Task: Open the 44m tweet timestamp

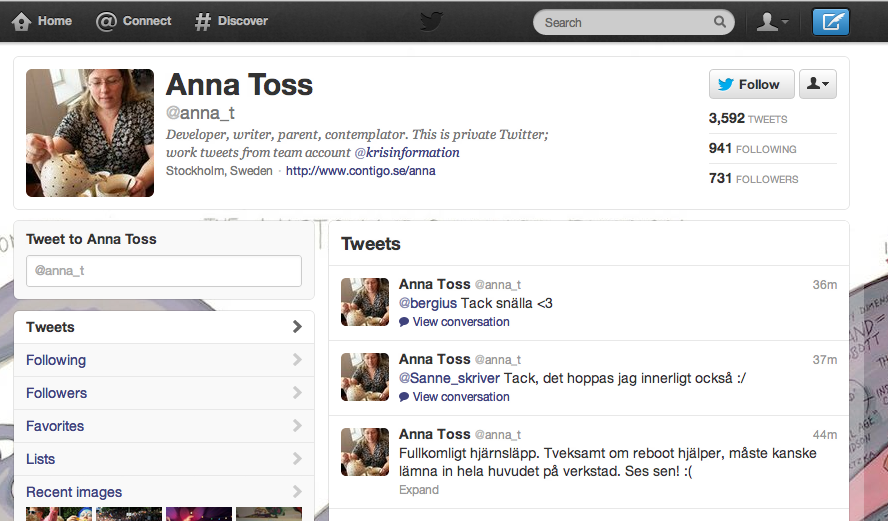Action: coord(825,435)
